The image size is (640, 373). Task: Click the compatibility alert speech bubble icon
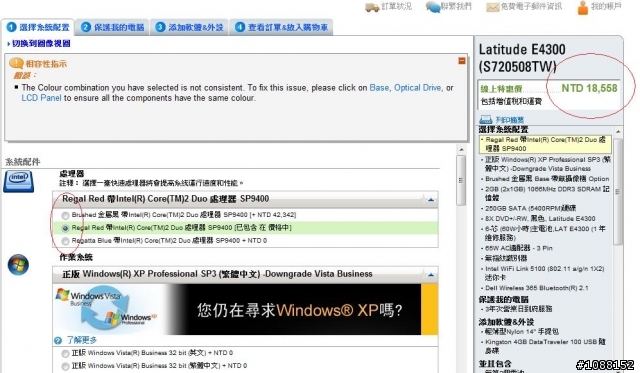click(16, 63)
